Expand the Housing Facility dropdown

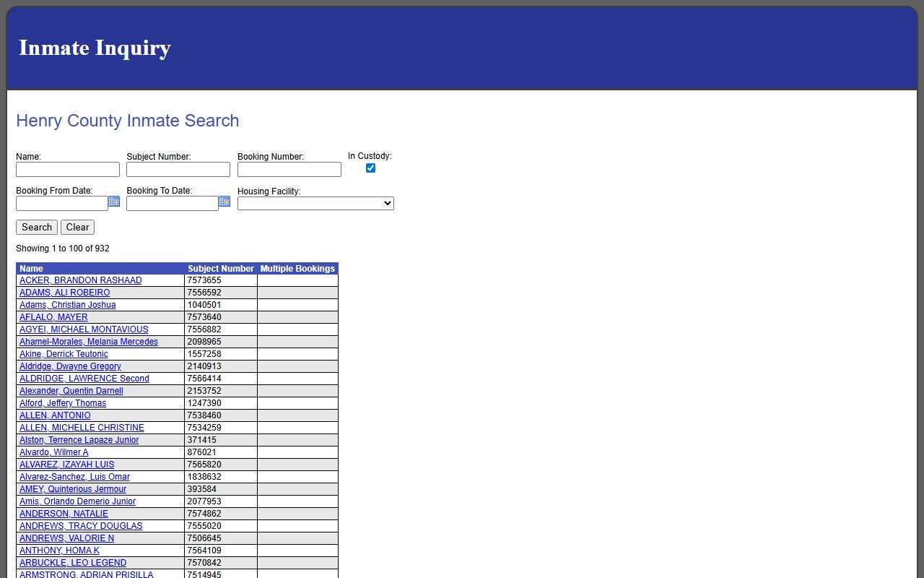(x=315, y=204)
